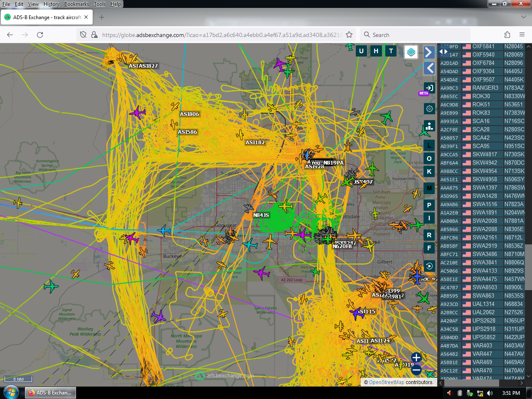
Task: Click the tracking protection shield icon
Action: click(x=83, y=35)
